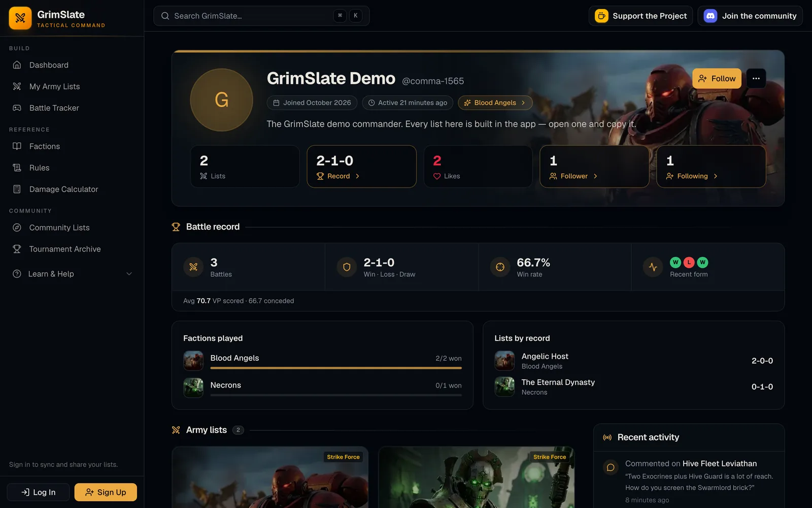Click the My Army Lists swords icon

tap(17, 86)
